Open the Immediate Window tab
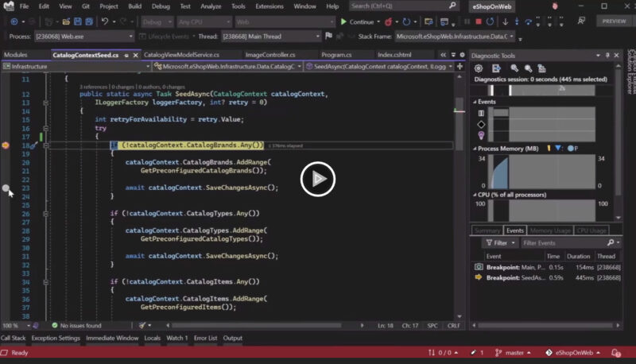Viewport: 636px width, 364px height. pos(112,338)
